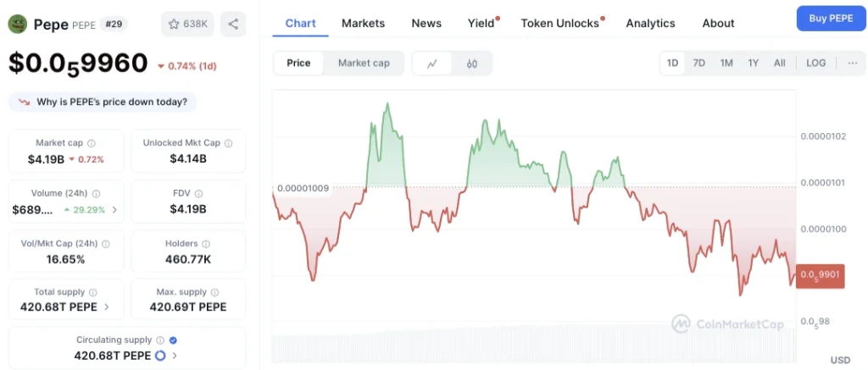Image resolution: width=868 pixels, height=370 pixels.
Task: Open the Token Unlocks tab
Action: (560, 23)
